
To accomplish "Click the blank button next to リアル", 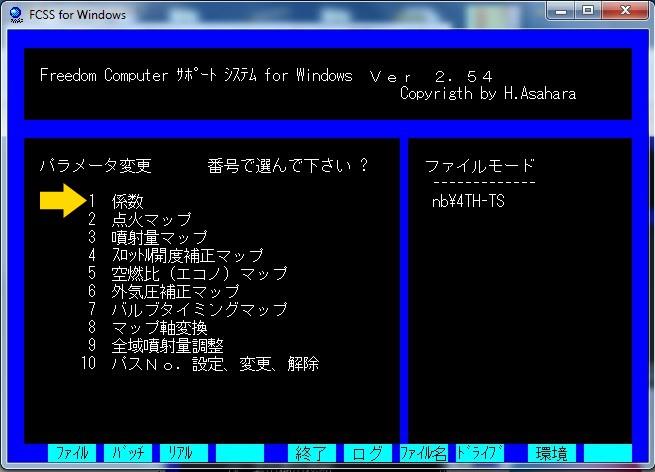I will pos(240,453).
